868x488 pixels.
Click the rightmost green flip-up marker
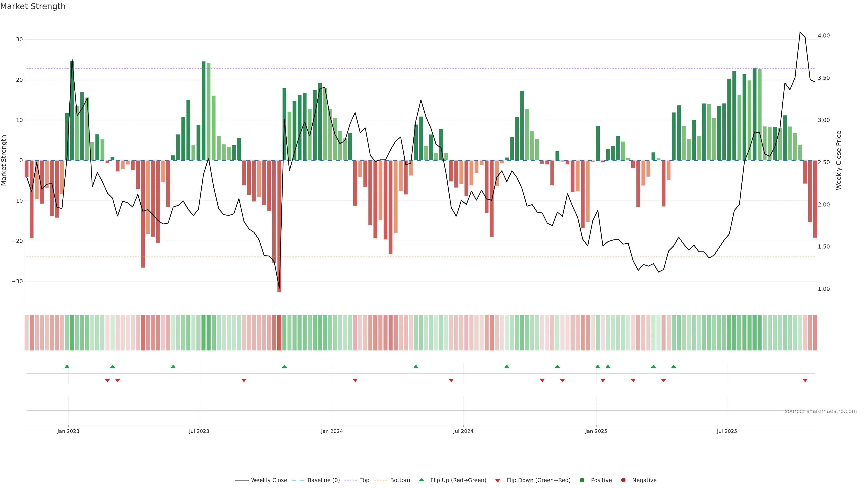point(674,366)
